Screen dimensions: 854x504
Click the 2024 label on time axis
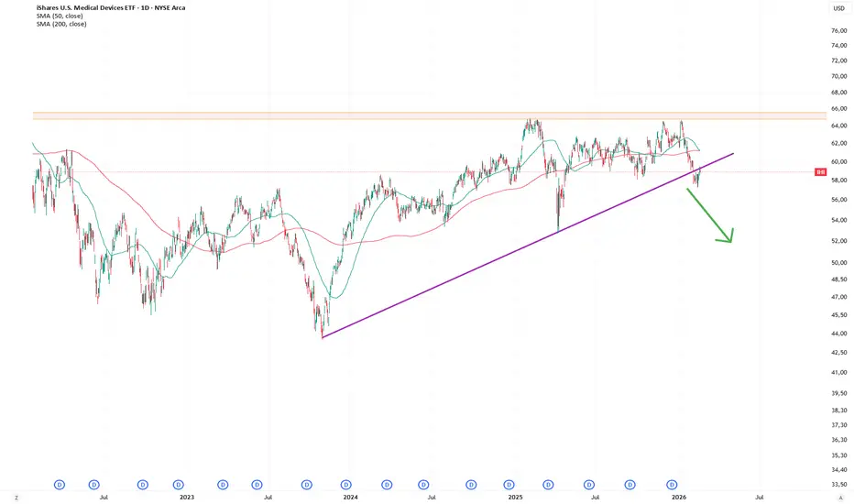click(350, 498)
